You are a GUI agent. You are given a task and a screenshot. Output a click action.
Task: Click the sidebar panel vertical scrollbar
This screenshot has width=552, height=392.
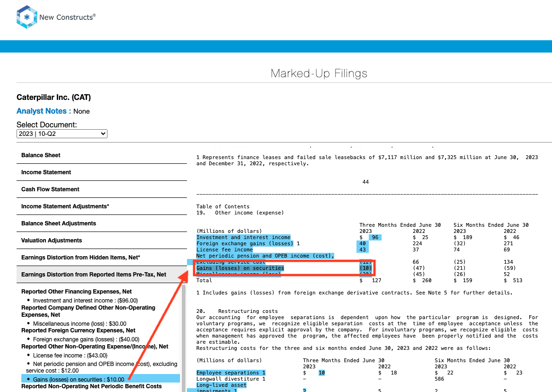pyautogui.click(x=183, y=338)
